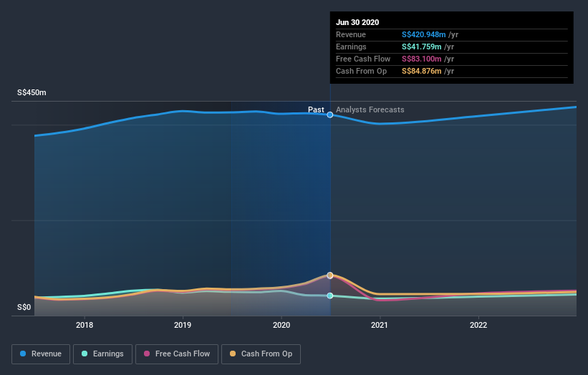Image resolution: width=588 pixels, height=375 pixels.
Task: Click the 2018 x-axis label
Action: coord(85,325)
